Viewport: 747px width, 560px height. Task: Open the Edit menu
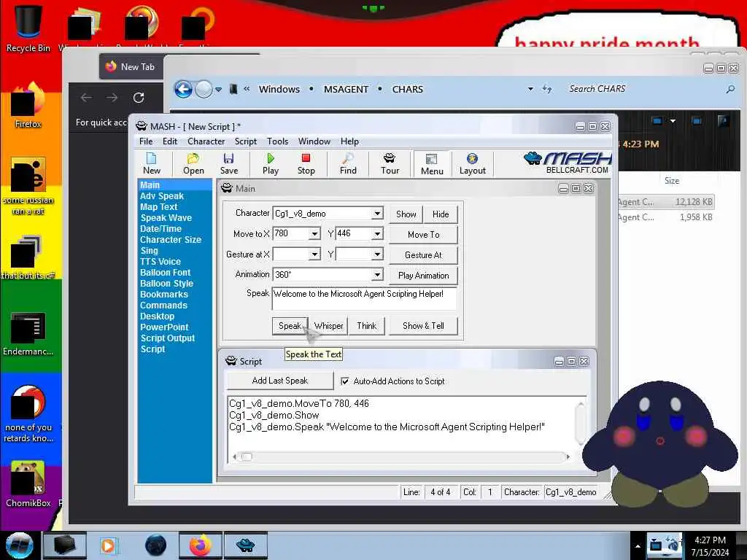click(x=169, y=141)
